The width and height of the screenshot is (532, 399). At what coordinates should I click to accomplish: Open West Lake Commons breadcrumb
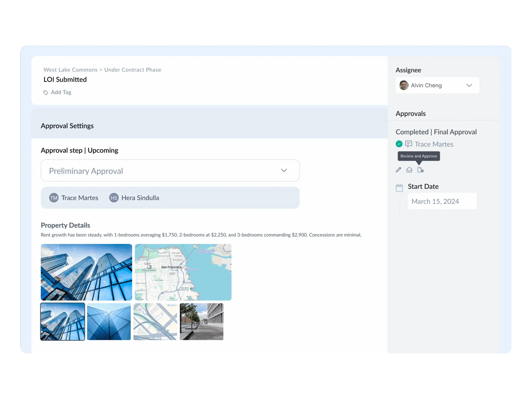click(x=70, y=70)
